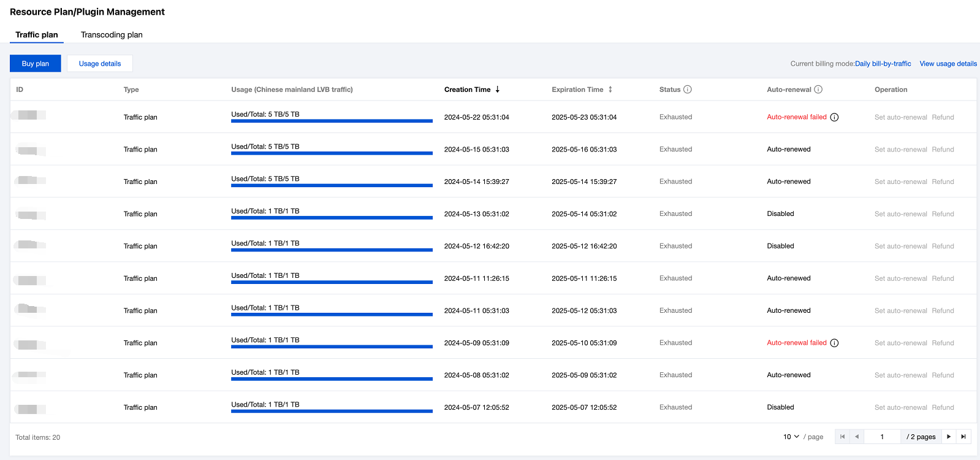This screenshot has height=460, width=980.
Task: Jump to the last page arrow
Action: point(963,437)
